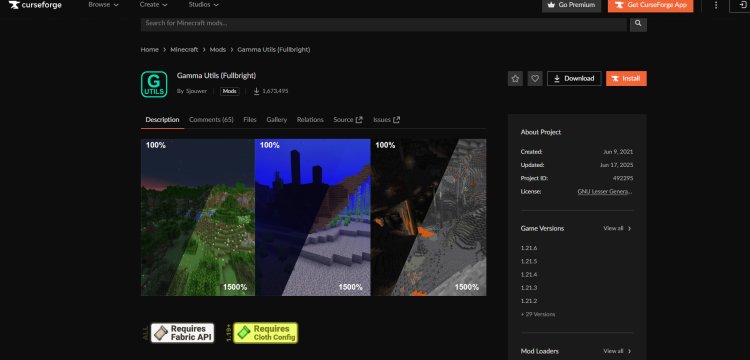Open the three-dot more options menu
750x360 pixels.
tap(716, 5)
